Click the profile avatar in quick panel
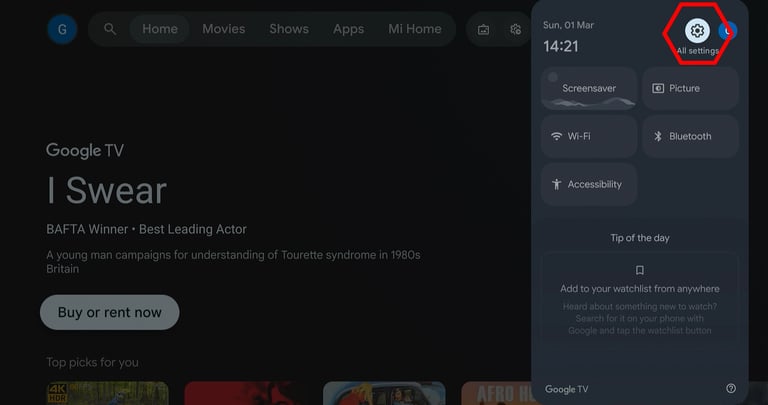This screenshot has height=405, width=768. point(728,31)
